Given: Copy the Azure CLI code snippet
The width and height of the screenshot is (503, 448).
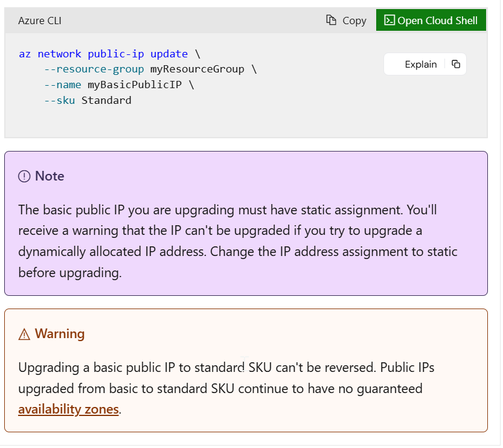Looking at the screenshot, I should tap(345, 20).
